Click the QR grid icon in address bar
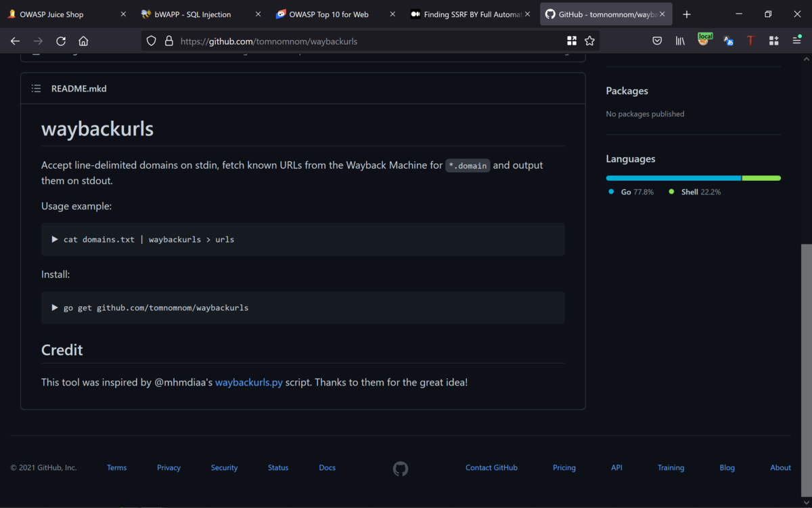 [x=572, y=41]
